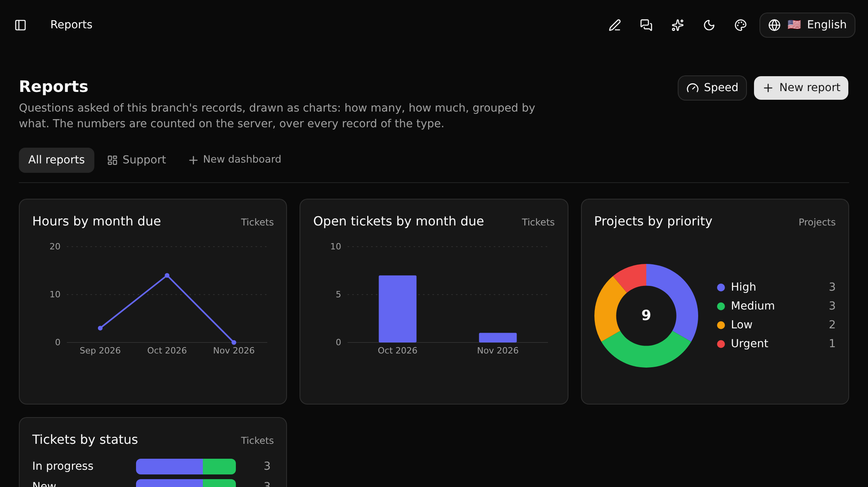Select the Low legend entry
868x487 pixels.
click(776, 325)
